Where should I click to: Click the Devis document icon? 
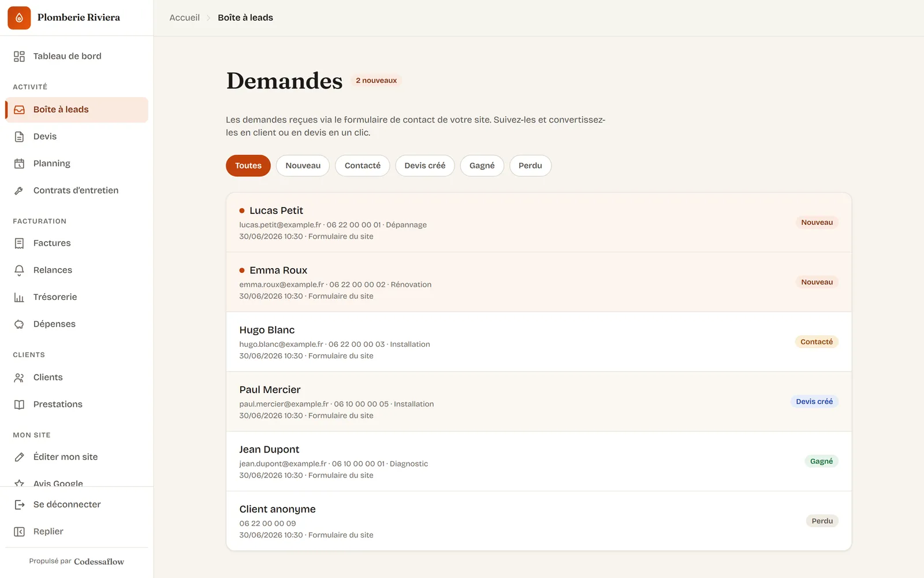coord(19,136)
